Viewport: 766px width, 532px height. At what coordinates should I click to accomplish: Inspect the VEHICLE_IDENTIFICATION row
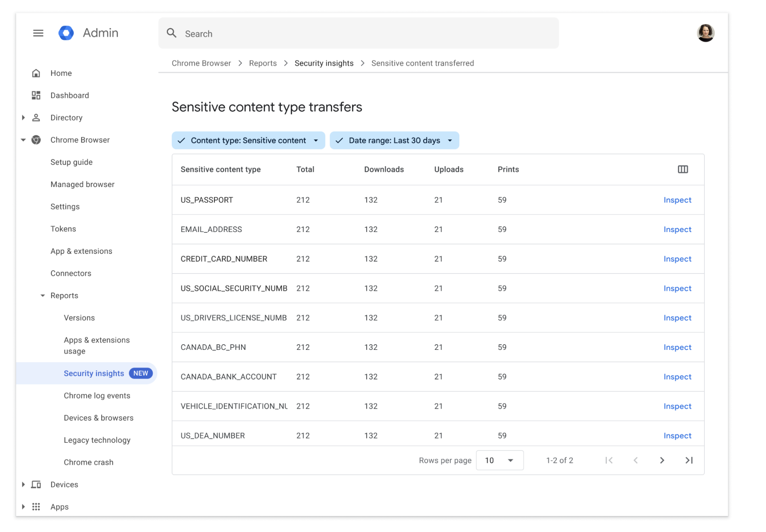coord(677,406)
